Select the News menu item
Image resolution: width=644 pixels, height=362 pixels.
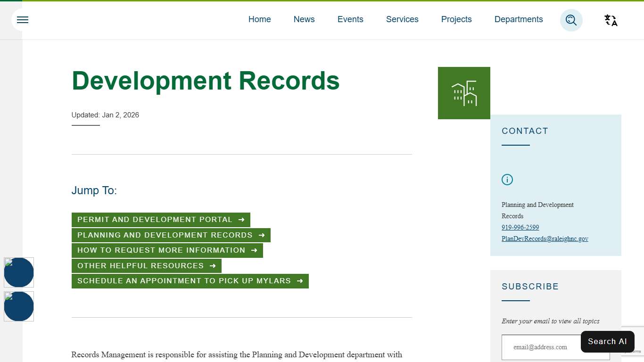tap(304, 19)
